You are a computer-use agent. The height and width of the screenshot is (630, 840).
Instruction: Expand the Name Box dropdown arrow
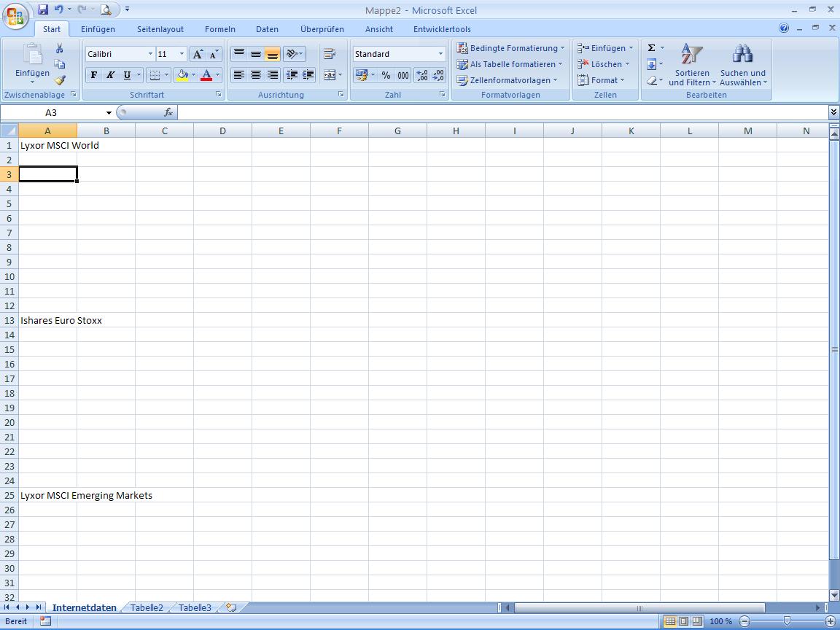coord(109,112)
